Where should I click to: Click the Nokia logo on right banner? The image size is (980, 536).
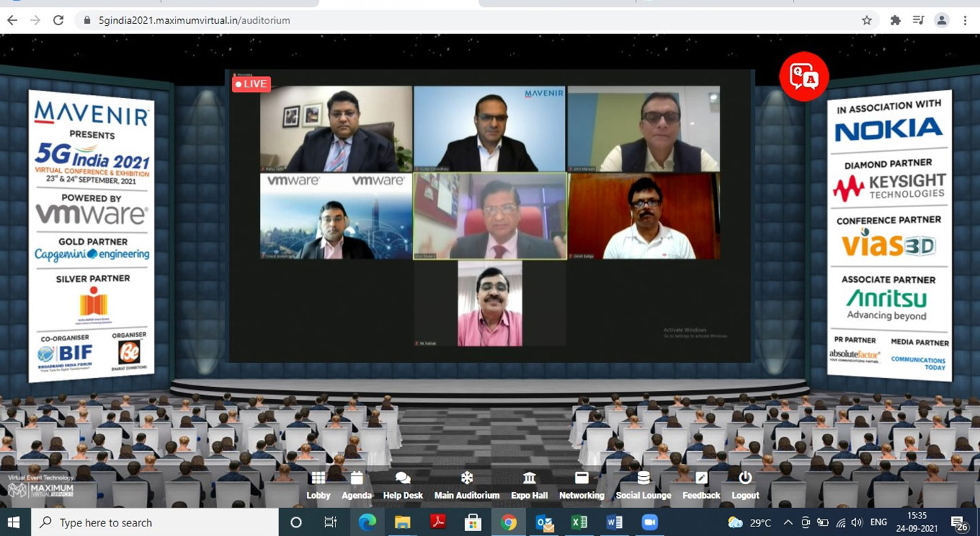[889, 129]
